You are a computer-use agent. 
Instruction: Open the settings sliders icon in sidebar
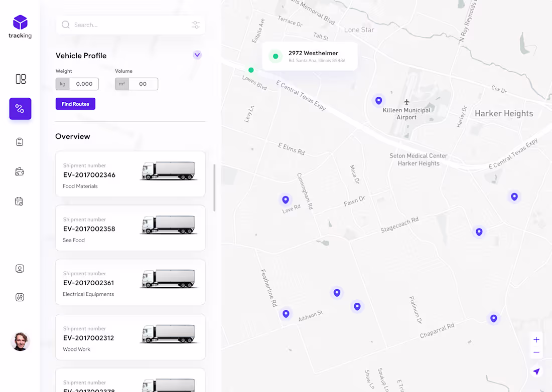pos(20,297)
